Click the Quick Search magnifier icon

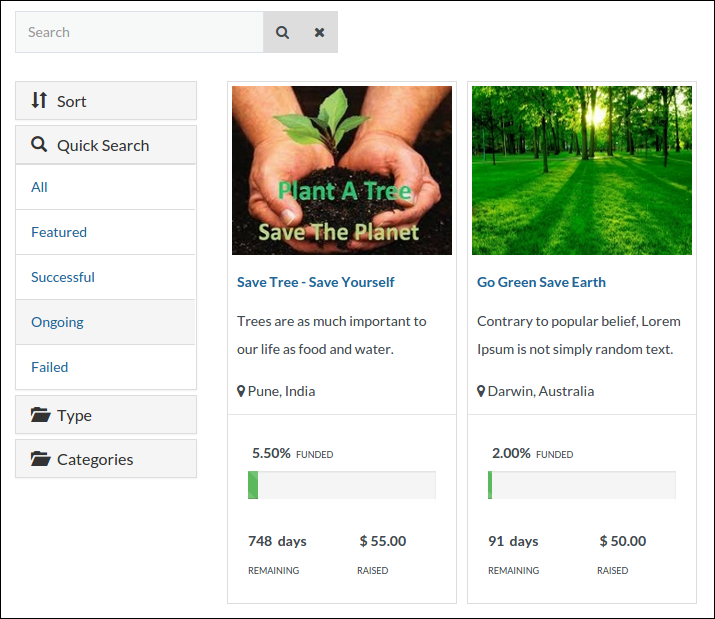pyautogui.click(x=40, y=144)
